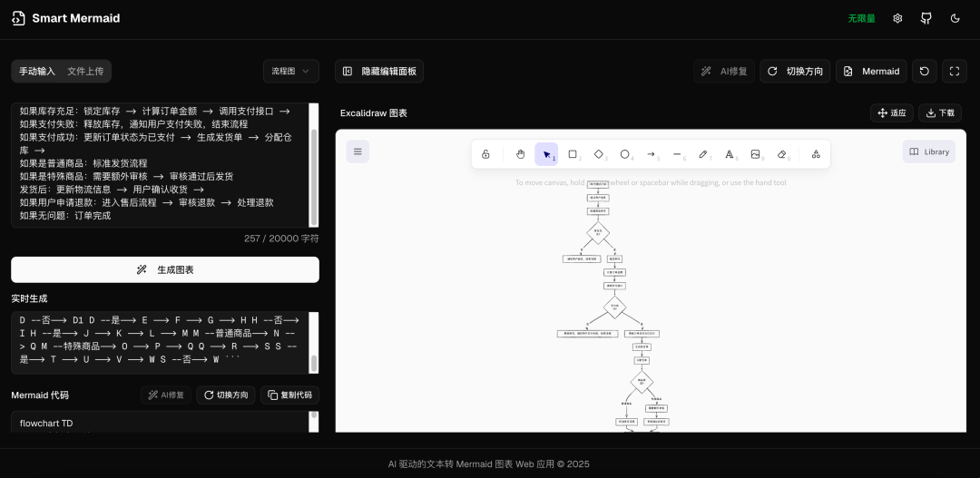Screen dimensions: 980x478
Task: Click 隐藏编辑面板 button
Action: click(x=379, y=72)
